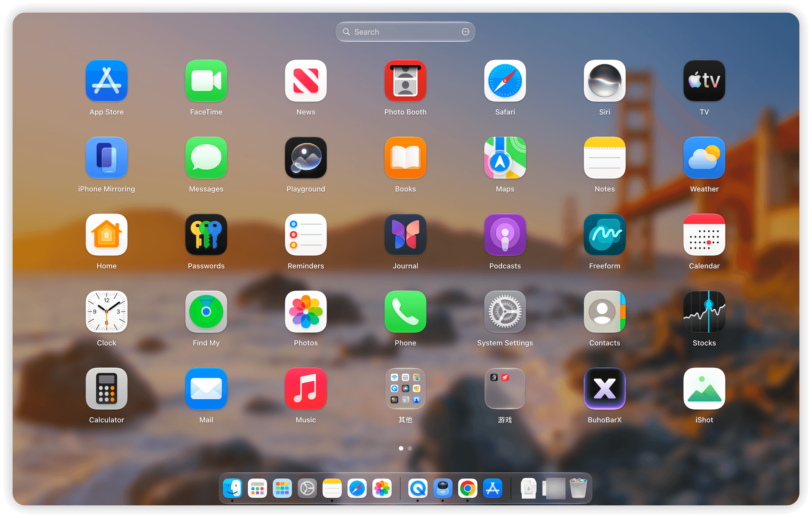Open Calculator
Screen dimensions: 812x518
[106, 388]
